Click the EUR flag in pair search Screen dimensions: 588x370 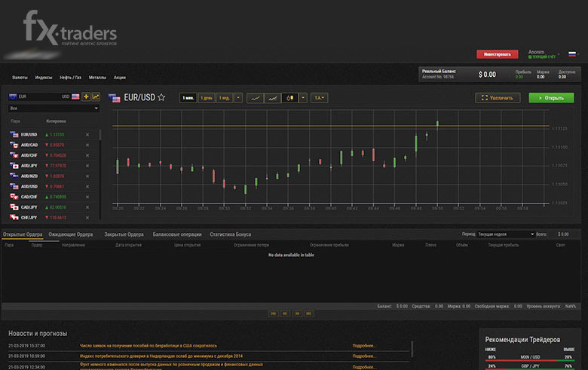tap(13, 96)
